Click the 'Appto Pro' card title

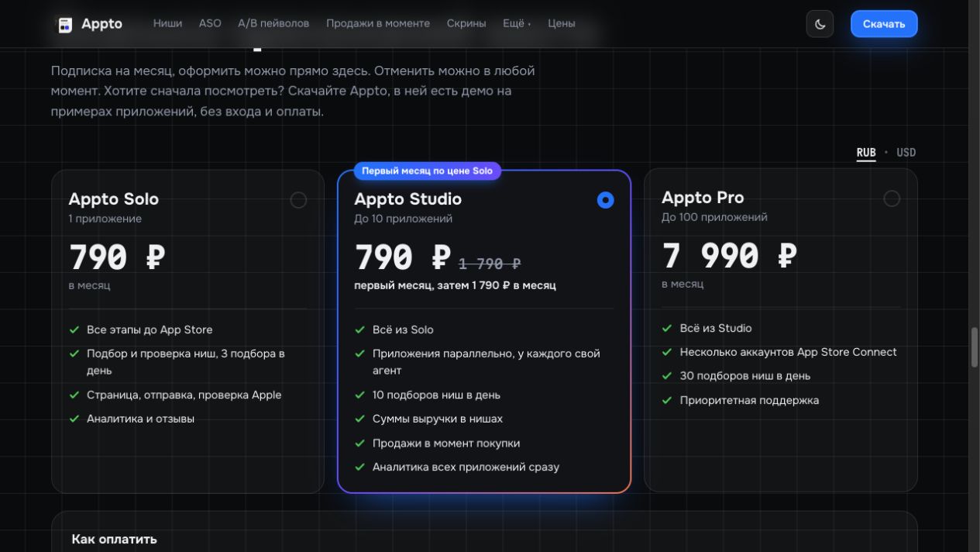tap(703, 198)
